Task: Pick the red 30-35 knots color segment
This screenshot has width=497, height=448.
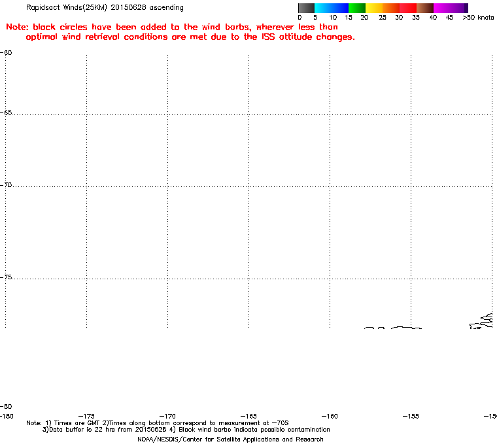Action: coord(408,8)
